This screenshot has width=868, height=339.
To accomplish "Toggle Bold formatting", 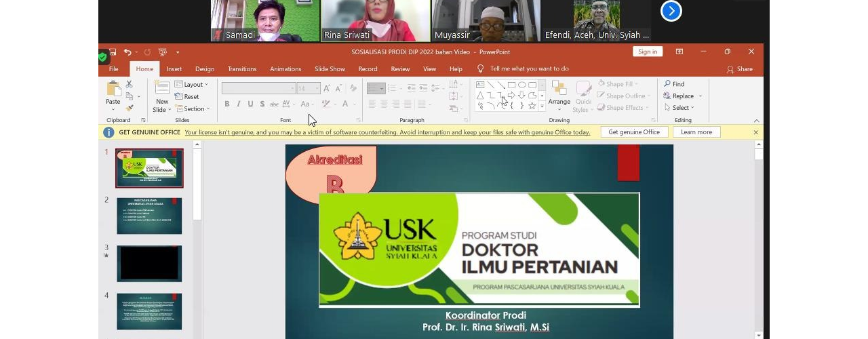I will (x=227, y=104).
